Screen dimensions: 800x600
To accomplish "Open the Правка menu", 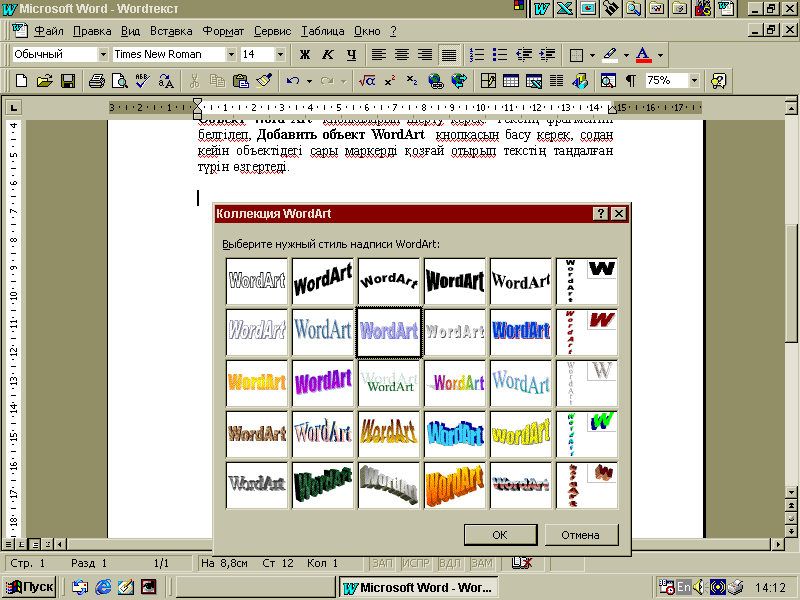I will click(92, 31).
